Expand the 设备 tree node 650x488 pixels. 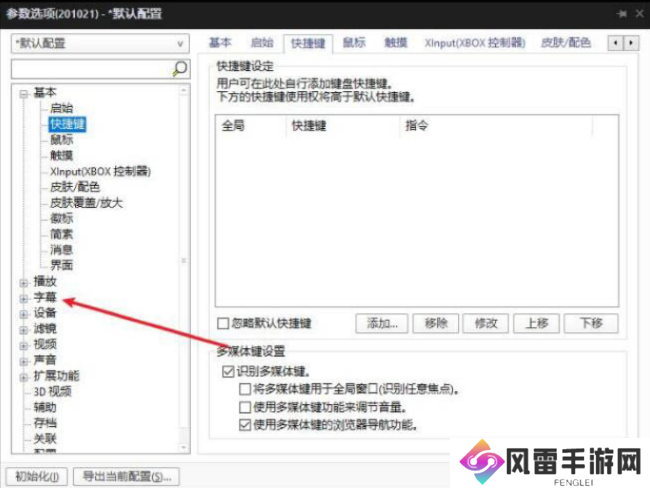[24, 314]
